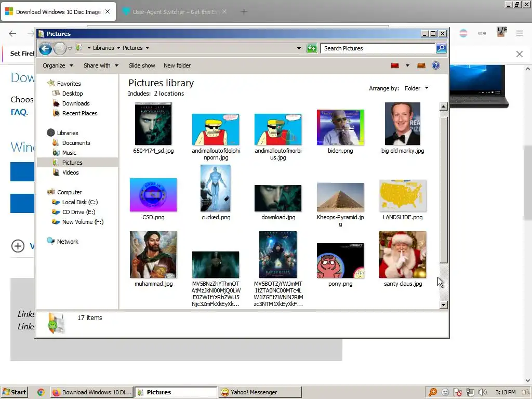Open Arrange by Folder dropdown
The width and height of the screenshot is (532, 399).
pos(416,88)
